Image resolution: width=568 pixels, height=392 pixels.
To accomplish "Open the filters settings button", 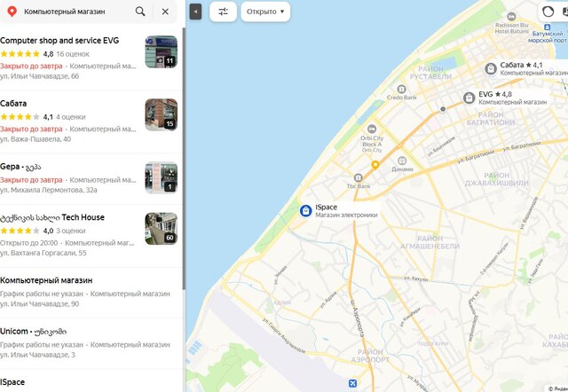I will [223, 12].
